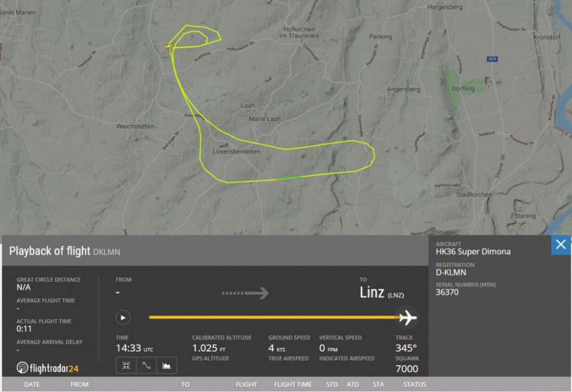Click the DKLMN callsign in panel title

click(107, 252)
